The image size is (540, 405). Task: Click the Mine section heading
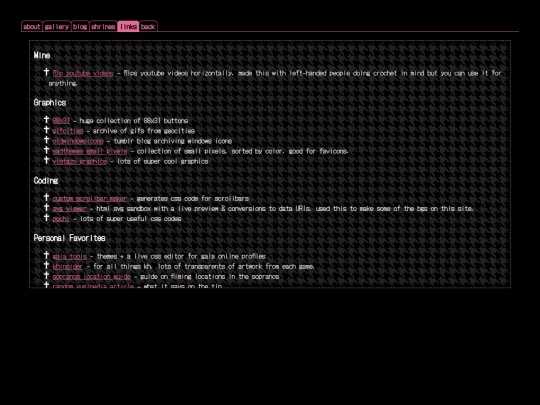(x=42, y=55)
